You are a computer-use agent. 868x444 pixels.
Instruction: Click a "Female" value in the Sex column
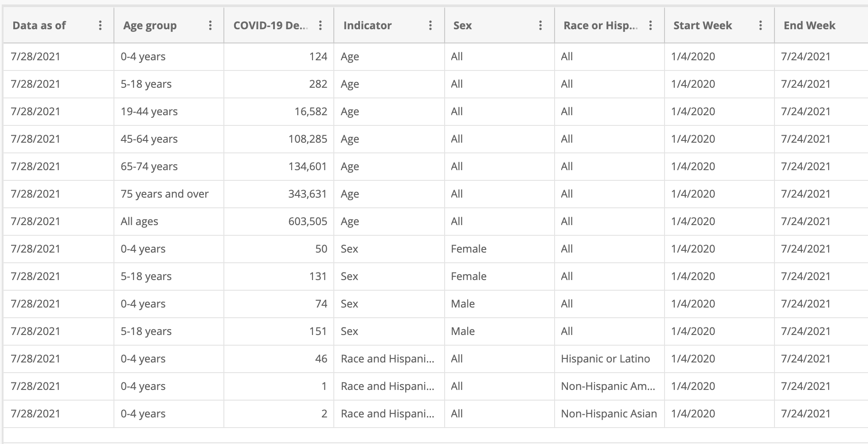click(469, 249)
